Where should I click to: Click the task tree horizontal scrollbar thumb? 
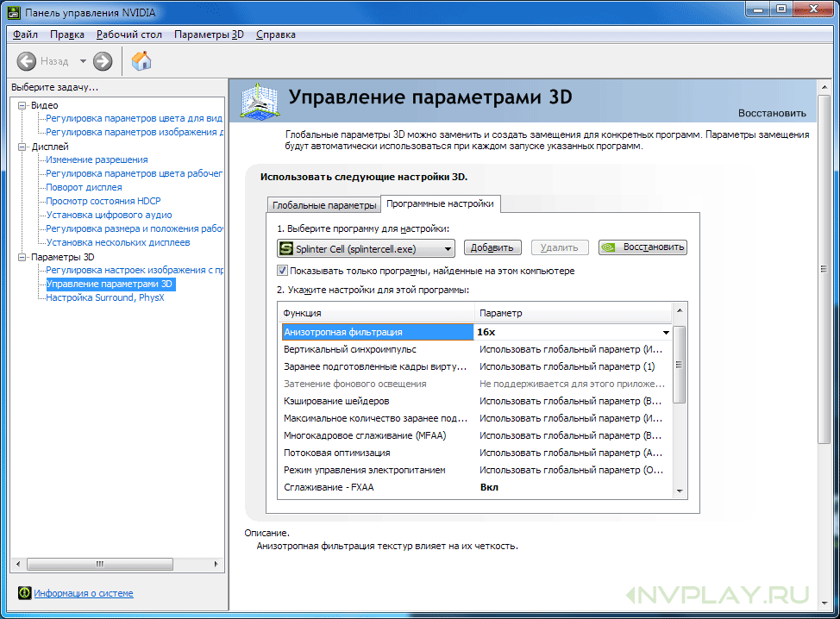(x=100, y=564)
